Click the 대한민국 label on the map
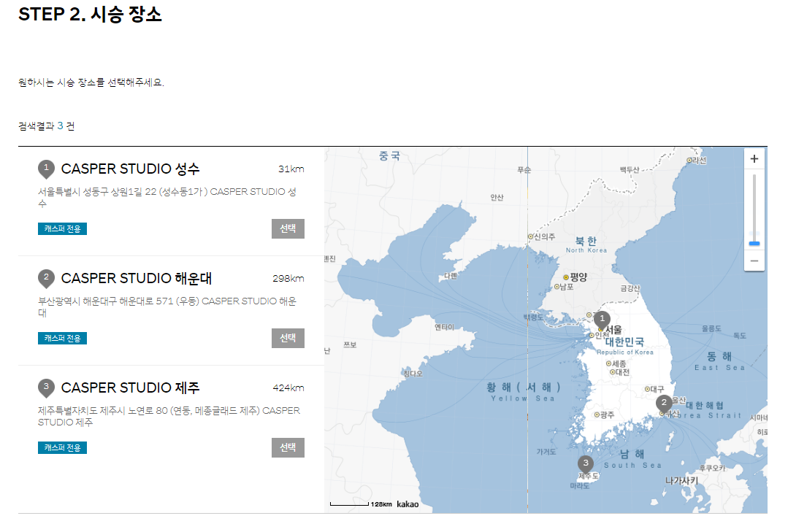 coord(624,342)
